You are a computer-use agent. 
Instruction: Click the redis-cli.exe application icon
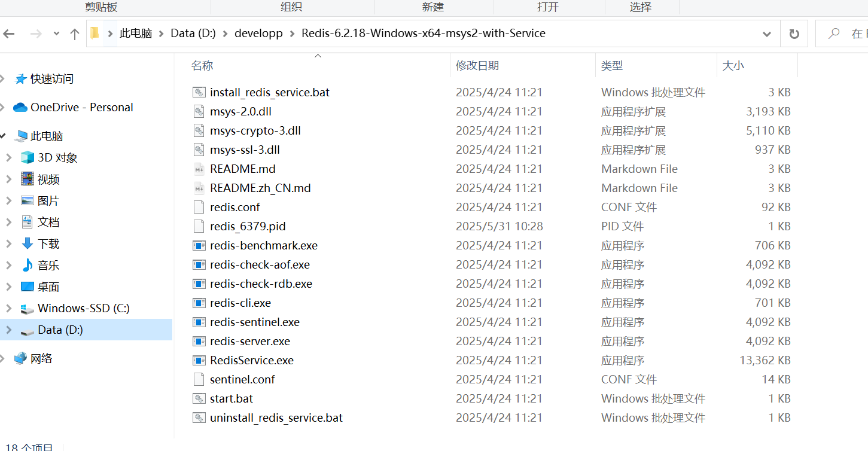pos(199,303)
